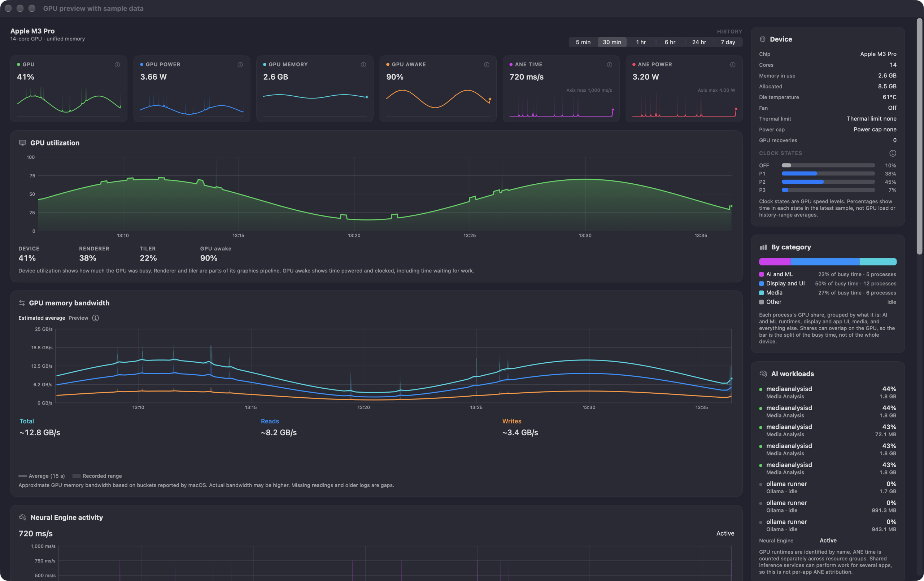Click the Neural Engine activity brain icon
The width and height of the screenshot is (924, 581).
pyautogui.click(x=23, y=517)
